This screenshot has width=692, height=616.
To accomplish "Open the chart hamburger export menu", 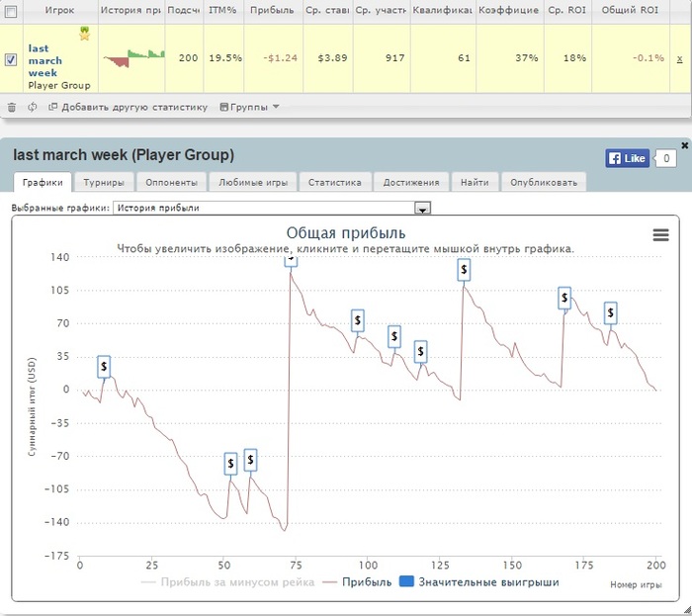I will (x=660, y=234).
